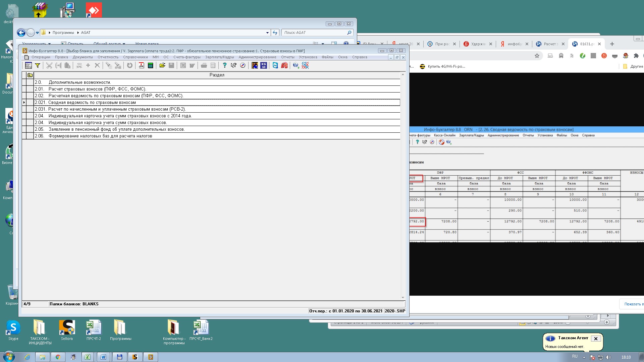Screen dimensions: 644x362
Task: Click the Показать в button in Chrome
Action: (x=632, y=304)
